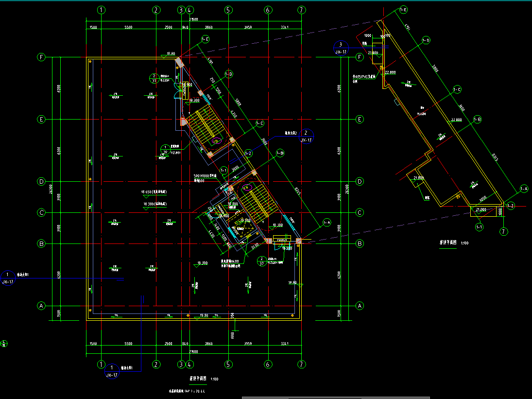532x399 pixels.
Task: Click section marker 1 JX-17 at left edge
Action: pyautogui.click(x=7, y=277)
